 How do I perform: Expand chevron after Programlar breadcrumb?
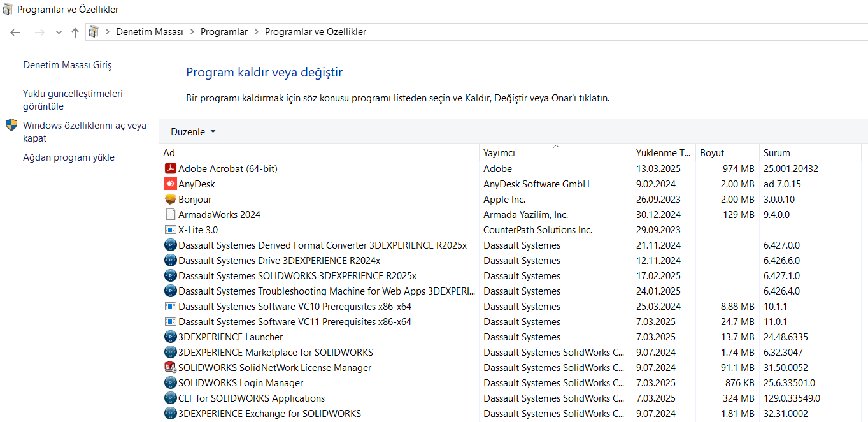pyautogui.click(x=256, y=32)
